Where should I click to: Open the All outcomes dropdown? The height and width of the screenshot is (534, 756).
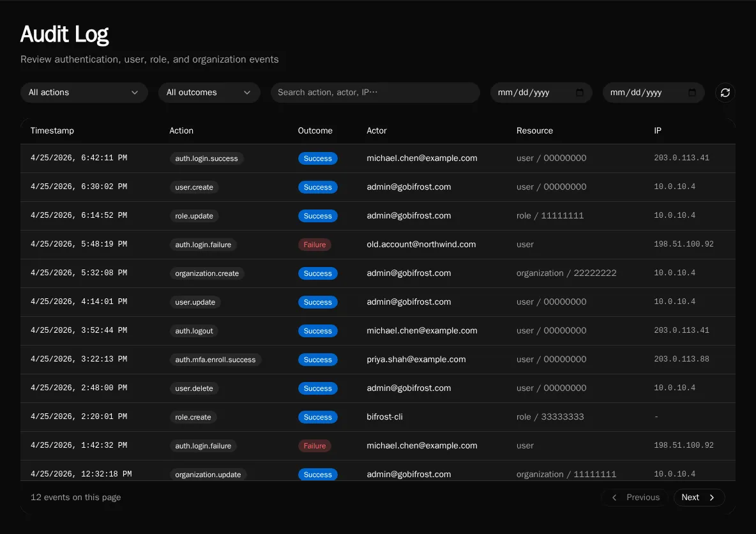coord(209,93)
